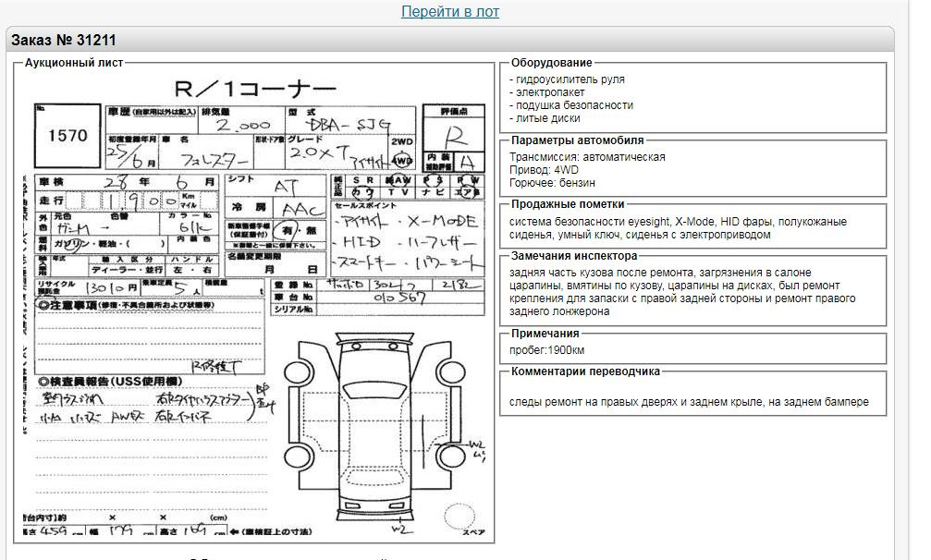Screen dimensions: 931x560
Task: Select 'X-MODE' handwritten sales point
Action: pos(443,221)
